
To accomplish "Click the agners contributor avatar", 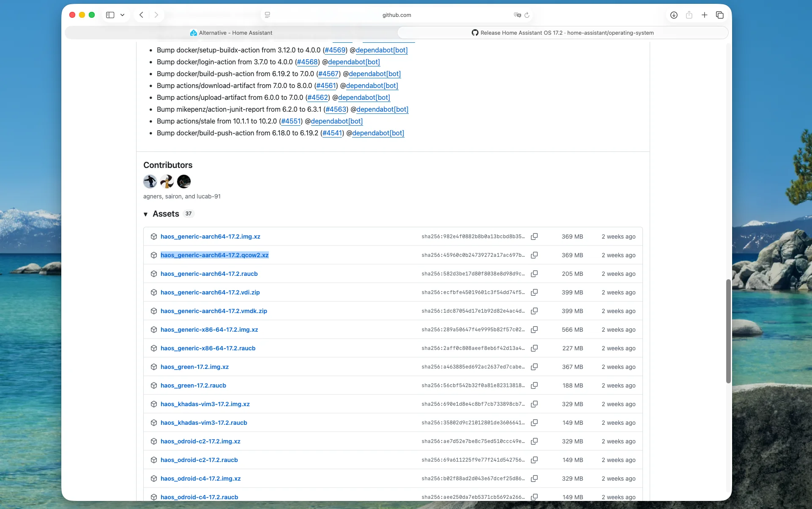I will click(x=150, y=181).
